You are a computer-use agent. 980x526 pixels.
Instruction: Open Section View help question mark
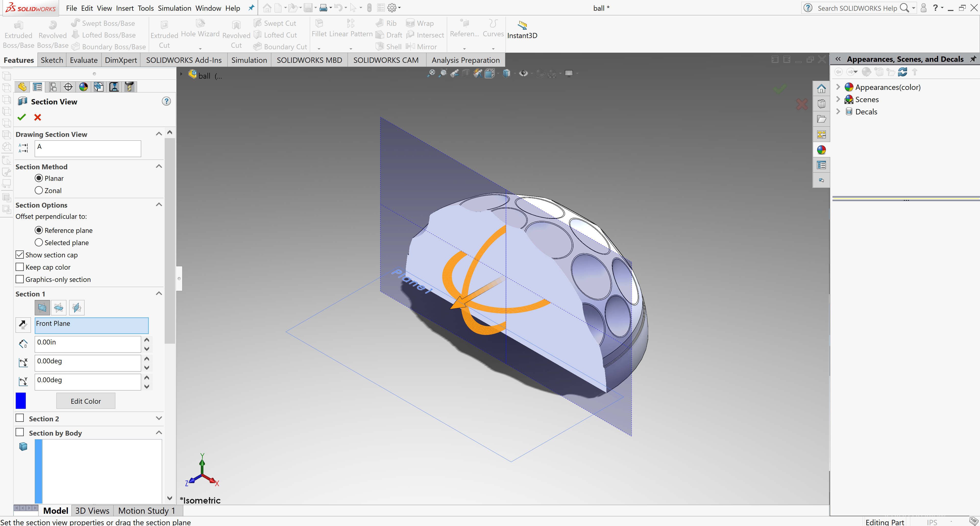166,101
